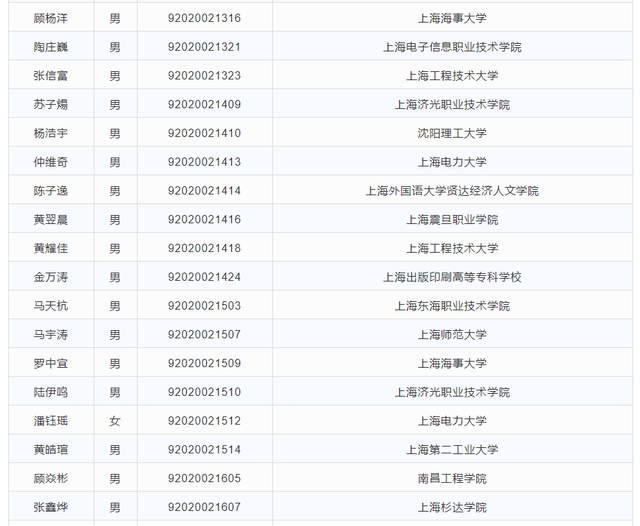This screenshot has width=640, height=526.
Task: Select the name cell 杨浩宇
Action: point(51,133)
